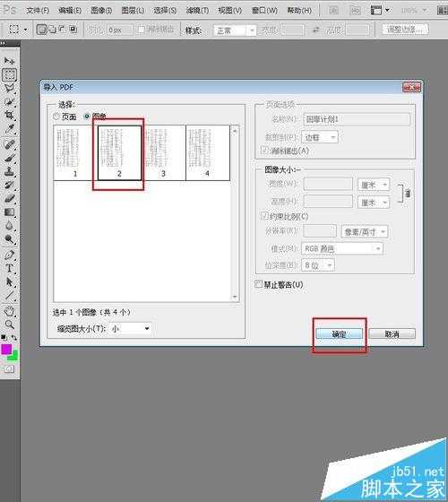Select the Gradient tool
This screenshot has width=448, height=502.
coord(9,212)
